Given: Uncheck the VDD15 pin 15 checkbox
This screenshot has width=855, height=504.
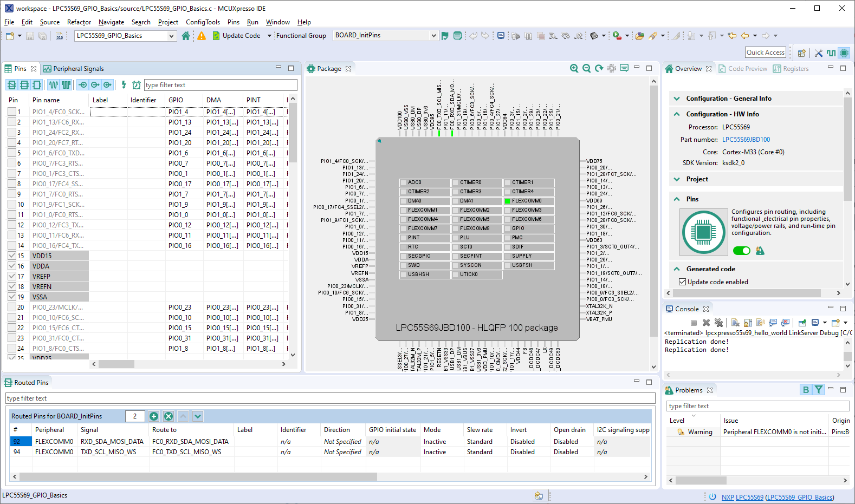Looking at the screenshot, I should click(x=12, y=256).
